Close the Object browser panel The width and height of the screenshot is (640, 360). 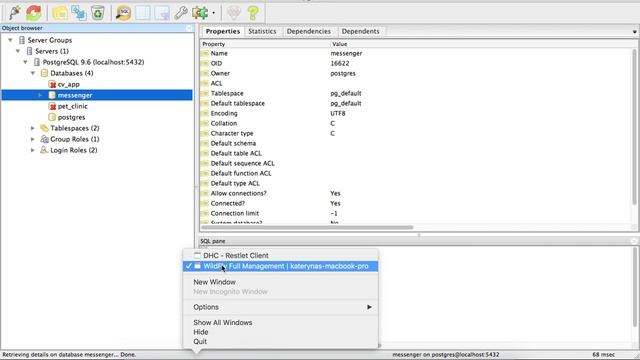click(x=189, y=28)
